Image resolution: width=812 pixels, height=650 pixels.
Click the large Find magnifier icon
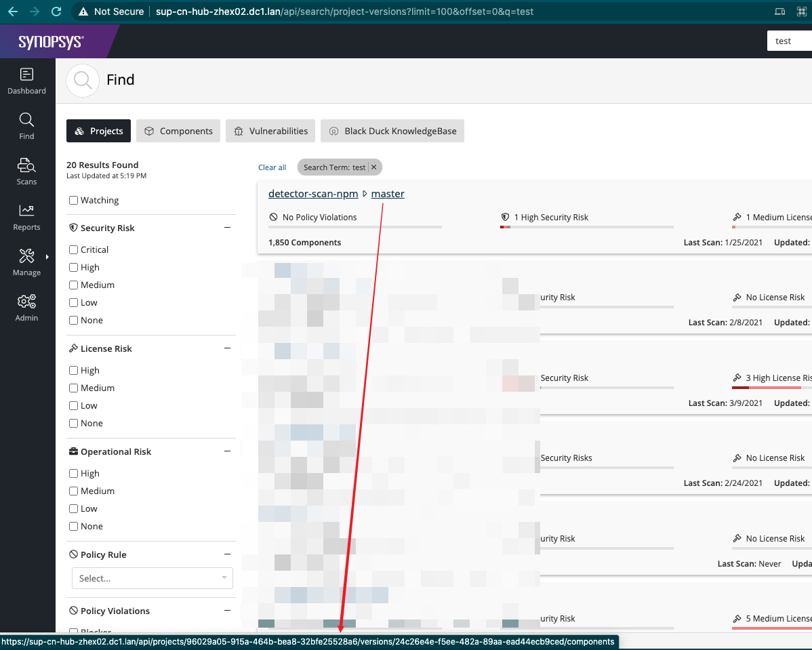82,80
